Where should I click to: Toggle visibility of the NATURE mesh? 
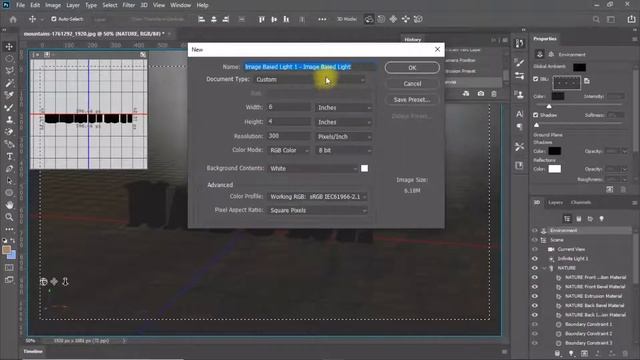pyautogui.click(x=535, y=268)
